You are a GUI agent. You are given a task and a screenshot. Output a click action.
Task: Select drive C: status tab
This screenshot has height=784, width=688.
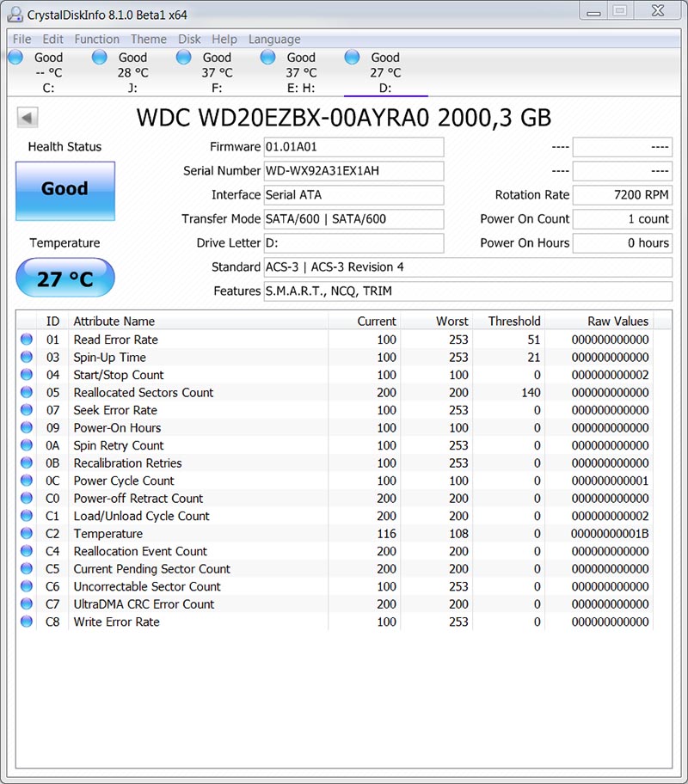49,72
